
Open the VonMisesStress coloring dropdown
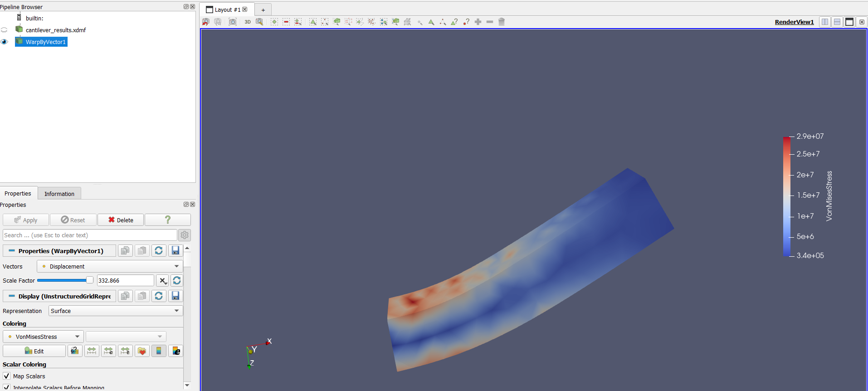tap(43, 337)
